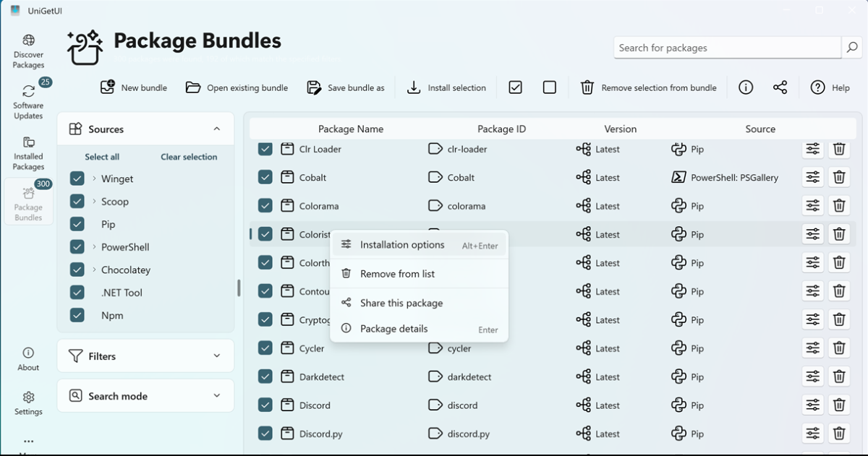Choose Share this package menu item
The width and height of the screenshot is (868, 456).
tap(420, 303)
